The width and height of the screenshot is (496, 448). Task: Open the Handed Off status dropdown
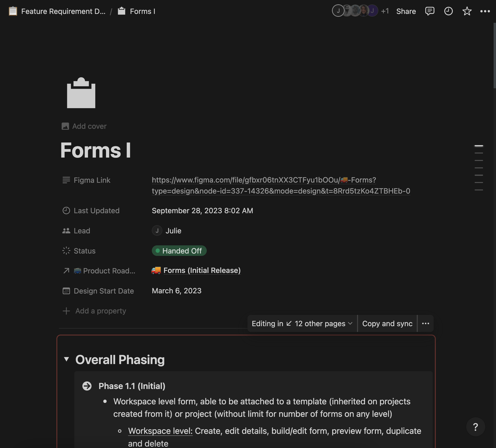(179, 251)
